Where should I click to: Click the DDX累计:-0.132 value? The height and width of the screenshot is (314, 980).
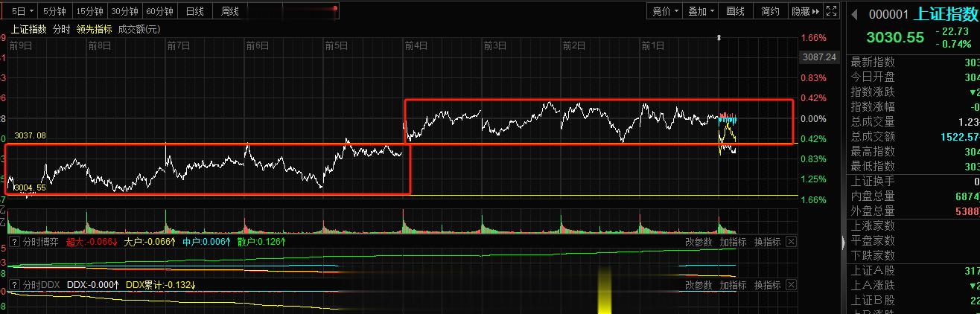[x=162, y=285]
